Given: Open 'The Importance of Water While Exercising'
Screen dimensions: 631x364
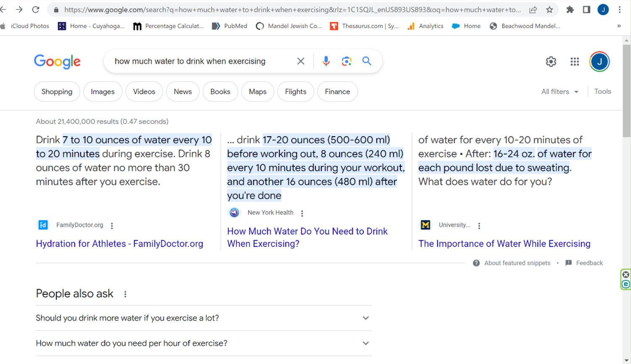Looking at the screenshot, I should point(504,244).
